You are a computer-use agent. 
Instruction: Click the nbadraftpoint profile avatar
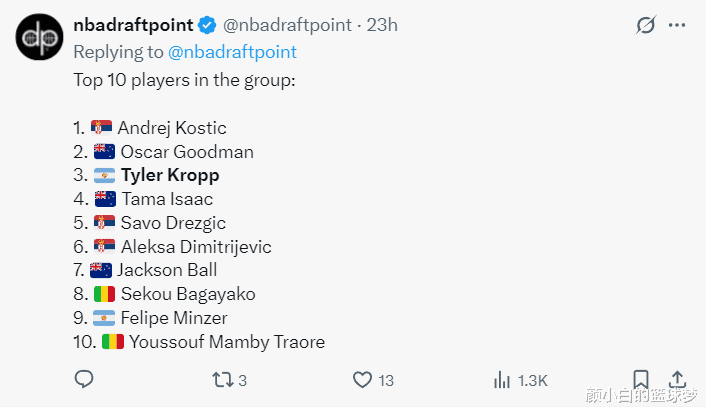pos(39,37)
